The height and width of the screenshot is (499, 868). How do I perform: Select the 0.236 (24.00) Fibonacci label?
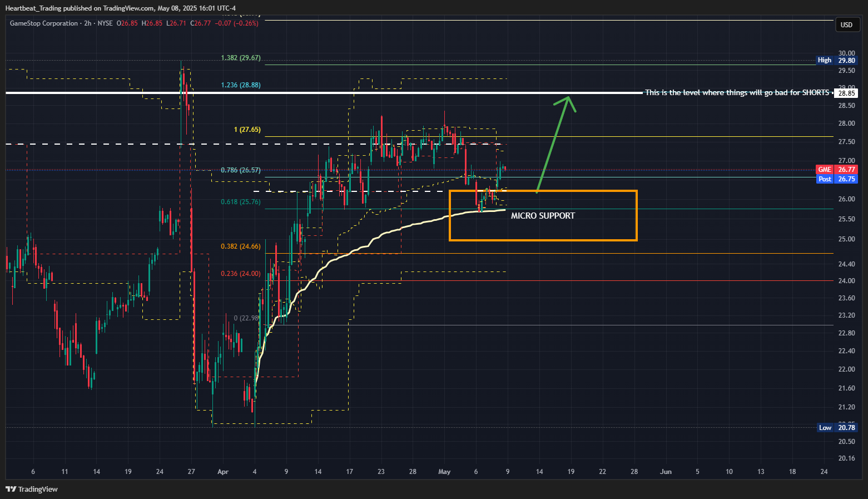(241, 274)
